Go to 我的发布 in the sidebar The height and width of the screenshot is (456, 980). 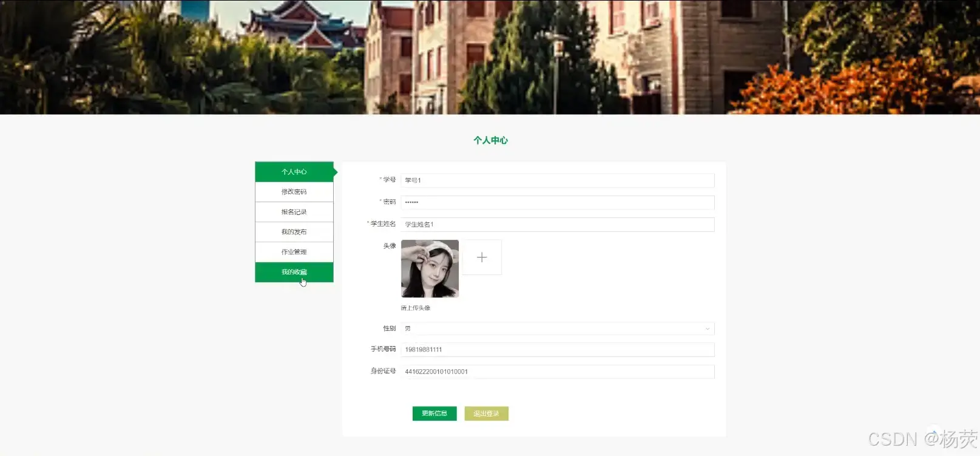[x=294, y=232]
